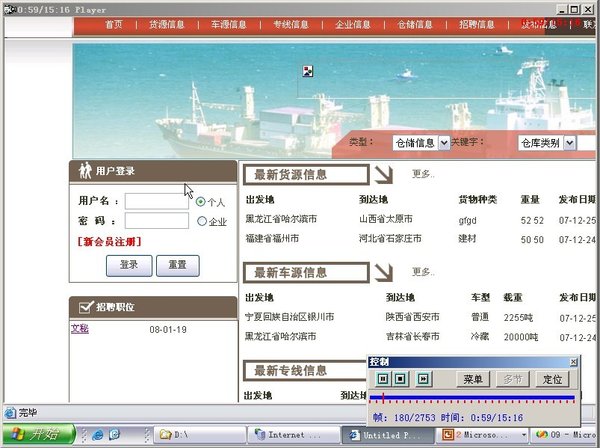
Task: Click 陕西省西安市 destination cell
Action: coord(412,317)
